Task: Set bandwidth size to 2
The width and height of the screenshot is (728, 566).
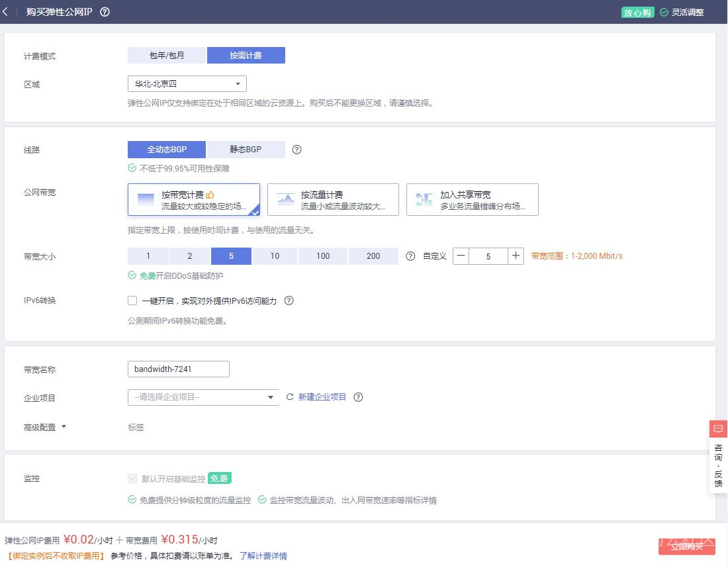Action: [x=189, y=256]
